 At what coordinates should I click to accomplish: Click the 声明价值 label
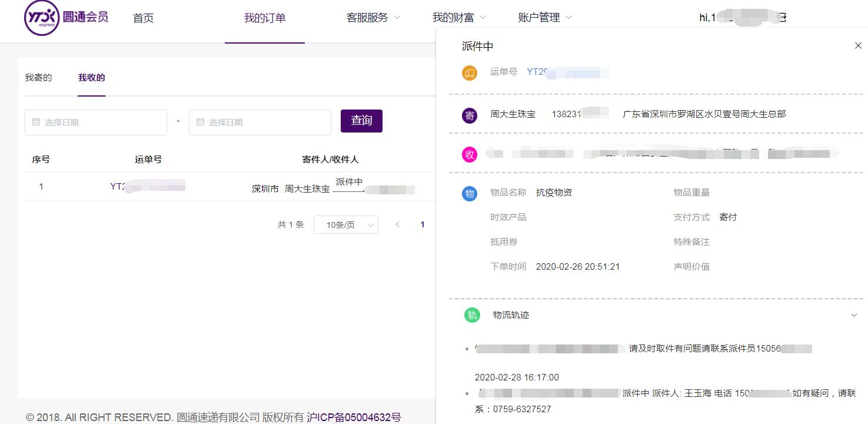(x=691, y=267)
